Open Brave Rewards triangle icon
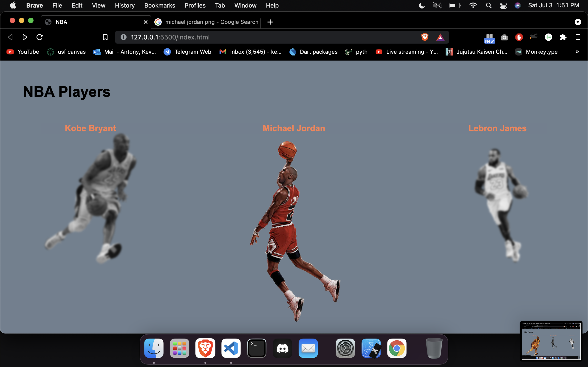Screen dimensions: 588x367 (440, 37)
